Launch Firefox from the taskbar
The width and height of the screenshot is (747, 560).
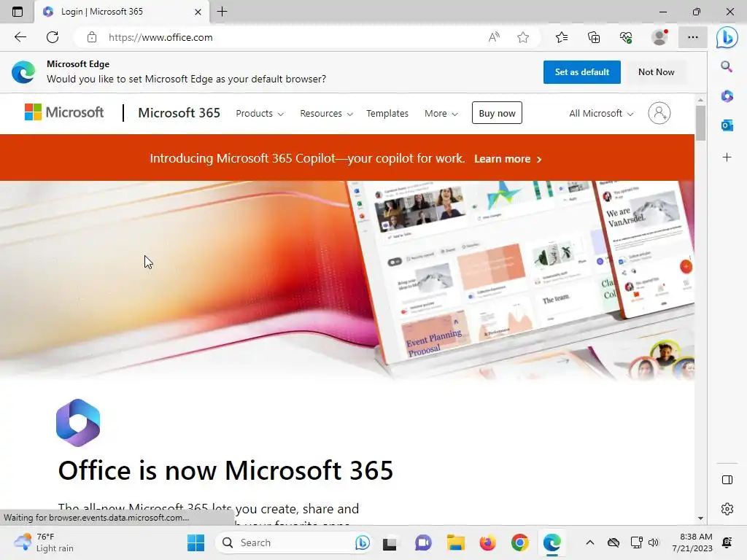[487, 542]
